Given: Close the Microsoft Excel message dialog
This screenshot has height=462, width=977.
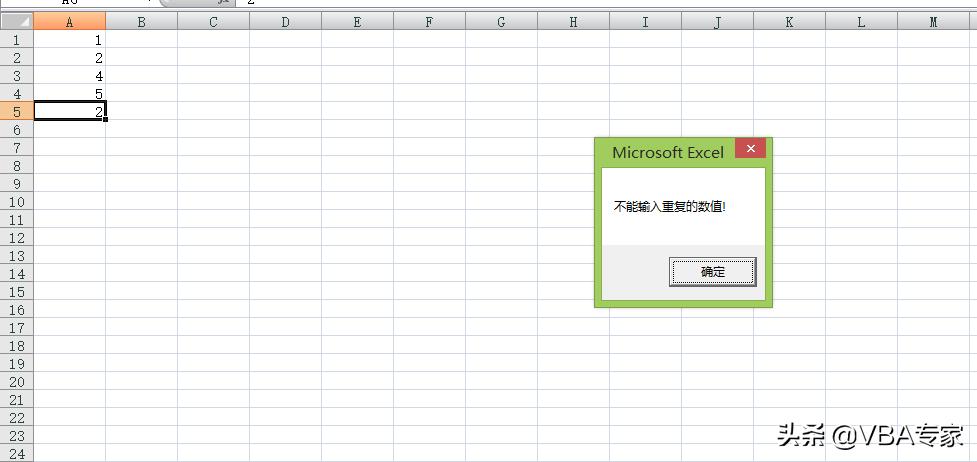Looking at the screenshot, I should [750, 148].
